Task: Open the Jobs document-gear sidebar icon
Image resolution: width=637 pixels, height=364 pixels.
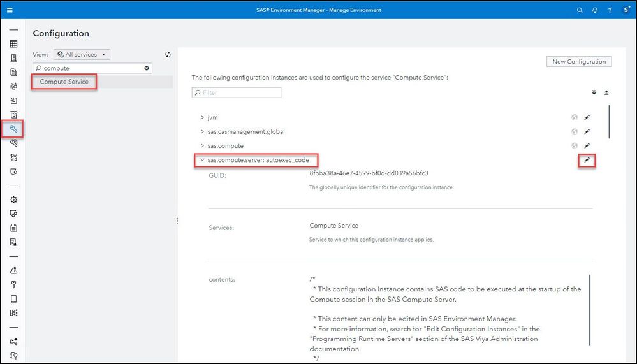Action: (x=13, y=115)
